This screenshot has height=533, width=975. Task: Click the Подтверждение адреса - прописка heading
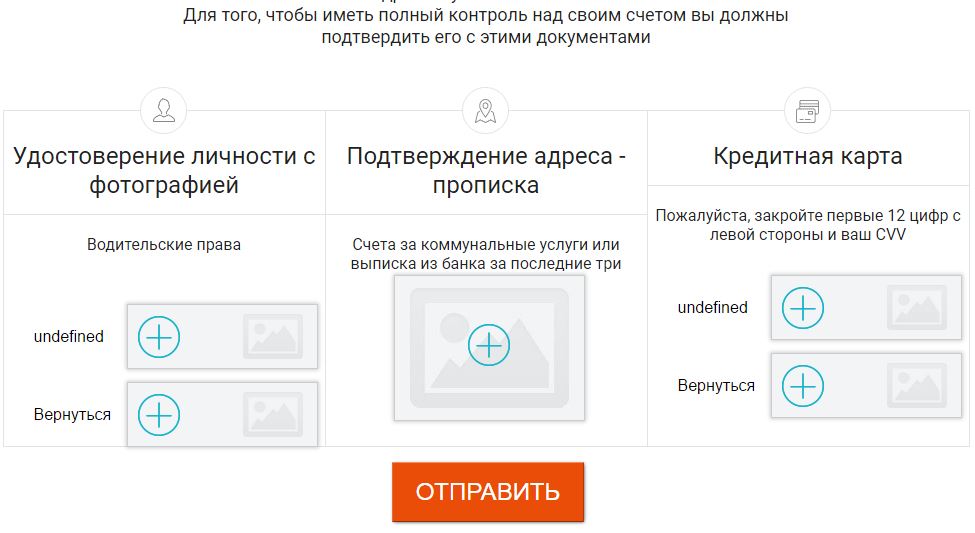pyautogui.click(x=486, y=170)
